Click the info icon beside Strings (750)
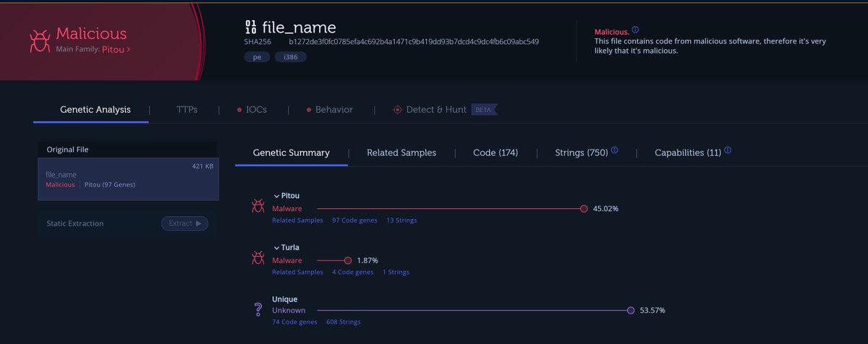Screen dimensions: 868x344 click(615, 150)
